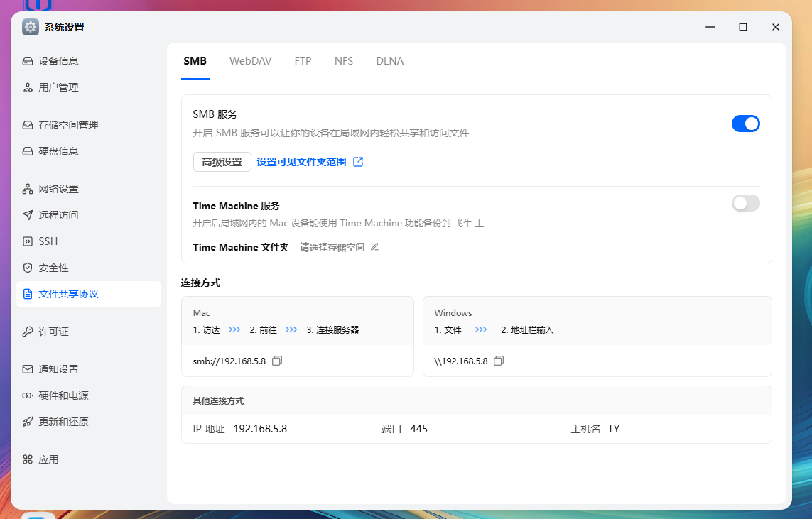Click the pencil icon beside Time Machine folder

(375, 247)
